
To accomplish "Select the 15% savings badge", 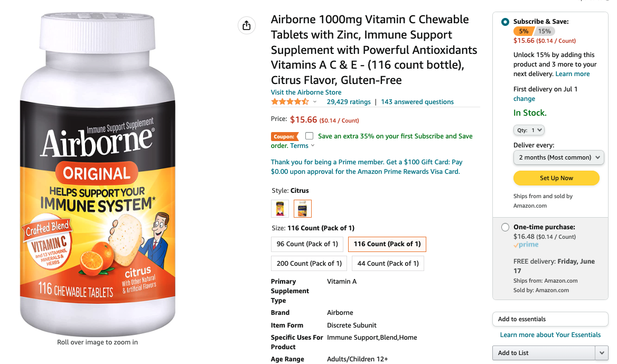I will (x=545, y=31).
